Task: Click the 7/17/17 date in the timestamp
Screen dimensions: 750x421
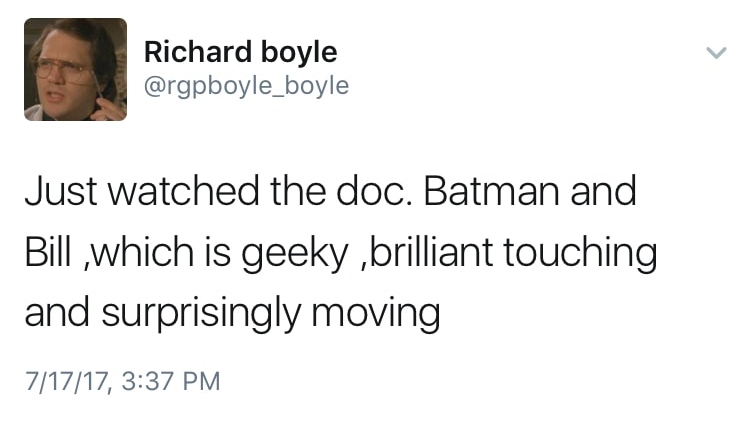Action: pos(63,381)
